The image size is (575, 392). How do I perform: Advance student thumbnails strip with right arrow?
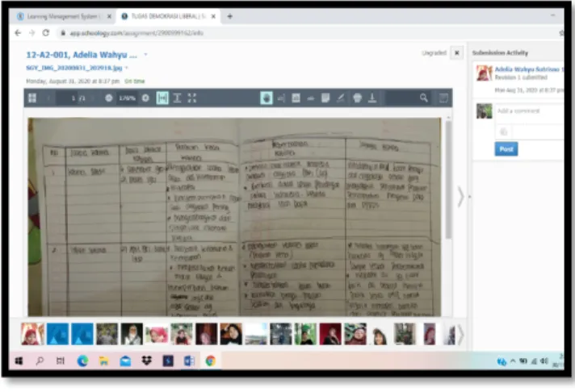point(460,335)
